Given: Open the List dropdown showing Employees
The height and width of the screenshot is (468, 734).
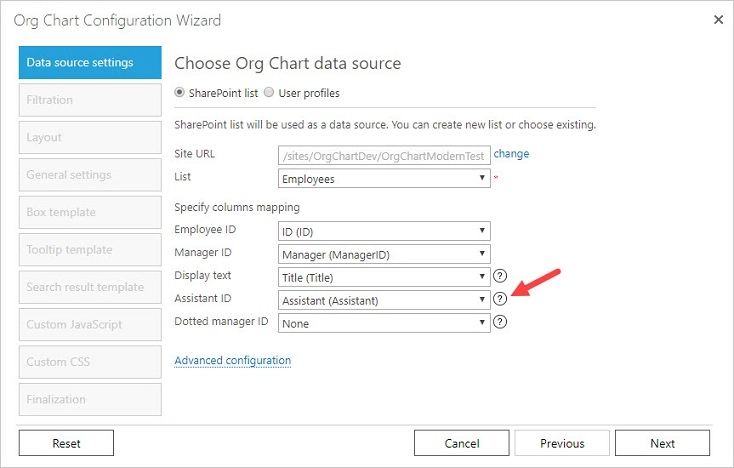Looking at the screenshot, I should tap(384, 178).
